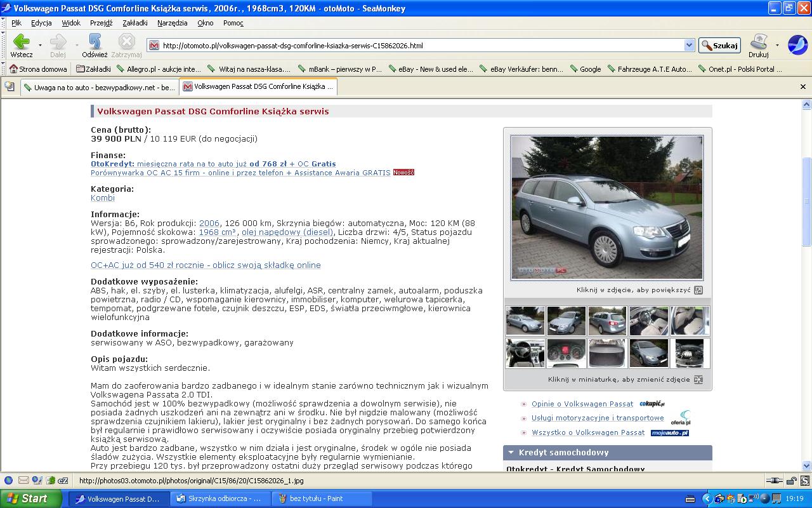Open the Kombi category link

pos(103,198)
